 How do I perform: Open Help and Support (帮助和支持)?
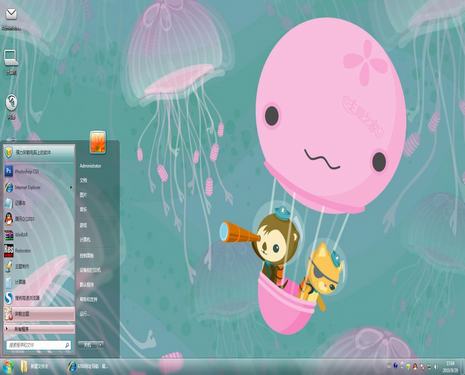click(88, 299)
